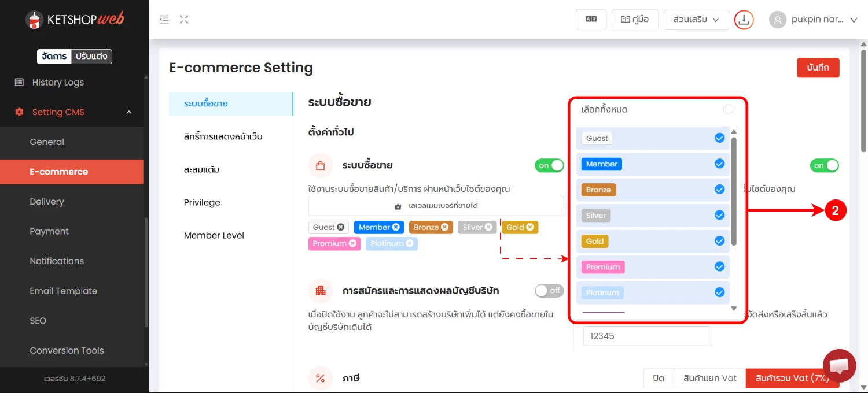Uncheck Silver in the member level list
The height and width of the screenshot is (393, 868).
pyautogui.click(x=719, y=215)
